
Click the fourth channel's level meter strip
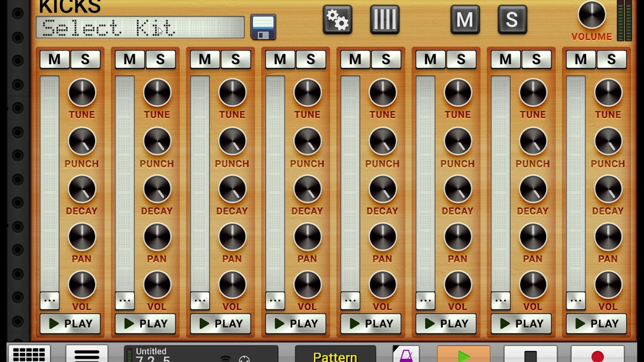[275, 184]
